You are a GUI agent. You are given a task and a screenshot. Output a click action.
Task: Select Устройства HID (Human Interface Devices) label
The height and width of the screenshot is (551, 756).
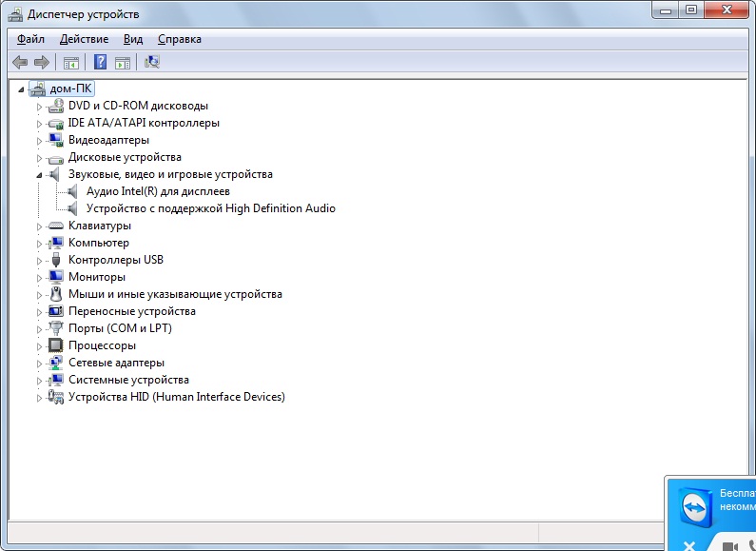tap(177, 397)
